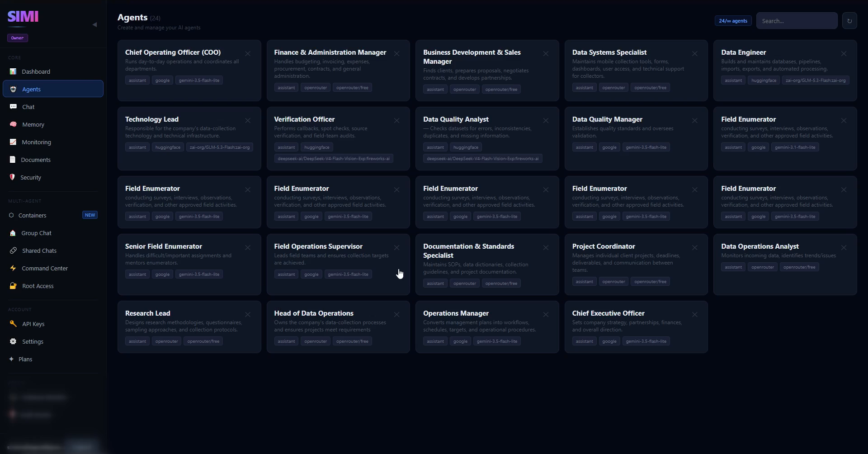Click the 24/∞ agents counter badge

733,21
